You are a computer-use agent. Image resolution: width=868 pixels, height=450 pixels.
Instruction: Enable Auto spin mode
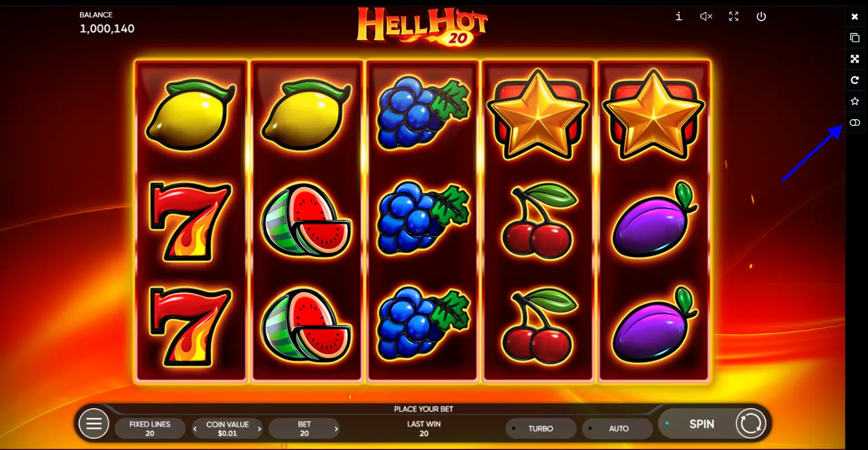click(618, 429)
